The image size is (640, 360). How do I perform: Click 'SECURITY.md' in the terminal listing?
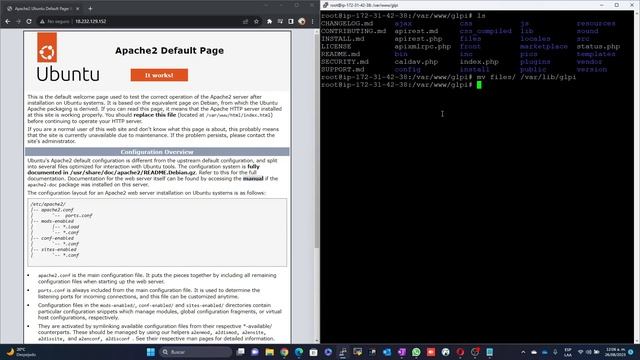pos(344,62)
